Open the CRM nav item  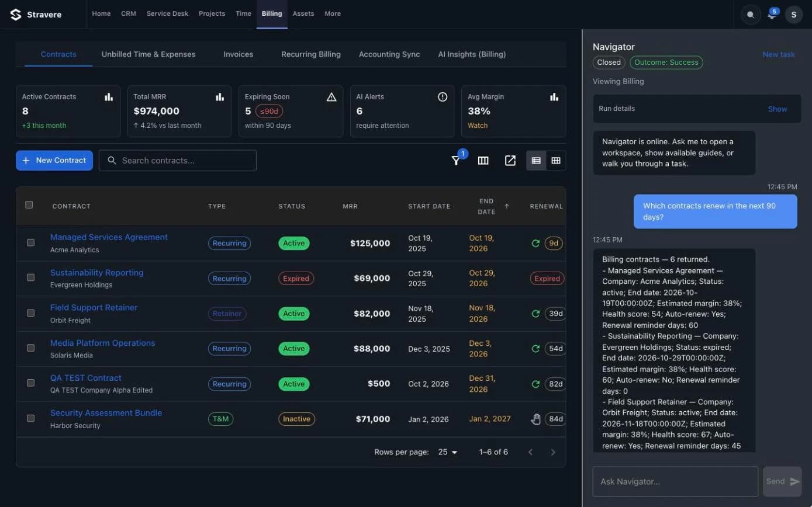(x=129, y=13)
